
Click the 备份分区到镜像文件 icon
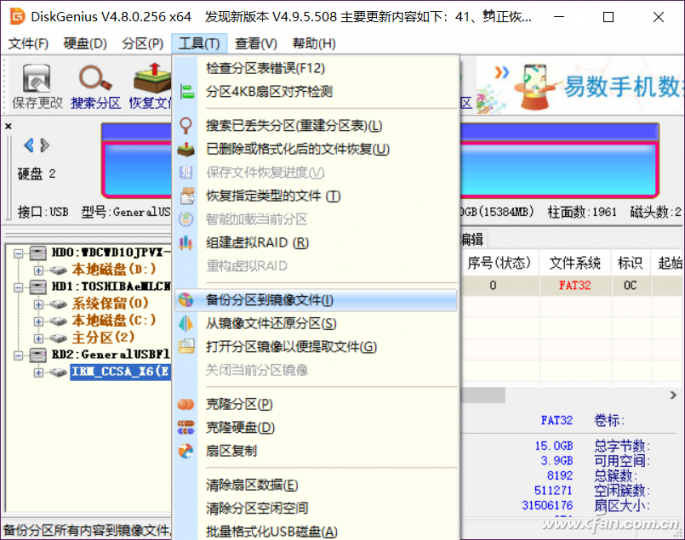pyautogui.click(x=186, y=300)
